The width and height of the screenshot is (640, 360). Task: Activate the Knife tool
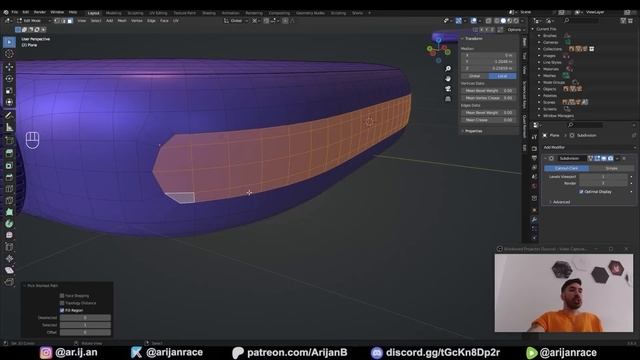(x=9, y=200)
